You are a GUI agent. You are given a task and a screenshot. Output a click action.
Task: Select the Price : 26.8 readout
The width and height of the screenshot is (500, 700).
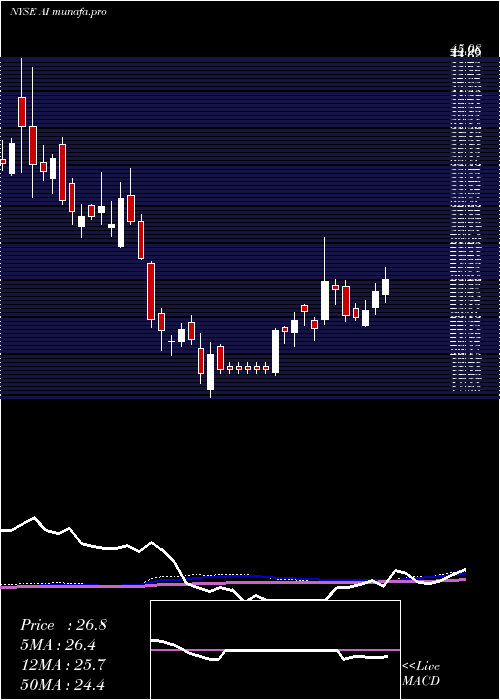click(63, 625)
